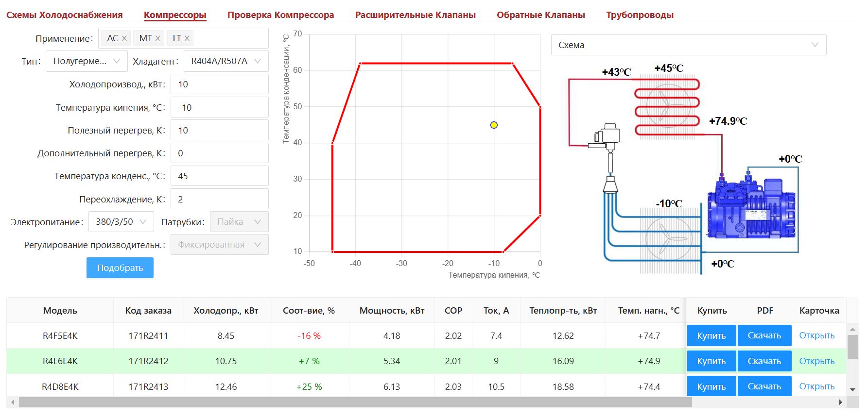The image size is (868, 418).
Task: Click the Мощность, кВт column header
Action: pyautogui.click(x=392, y=311)
